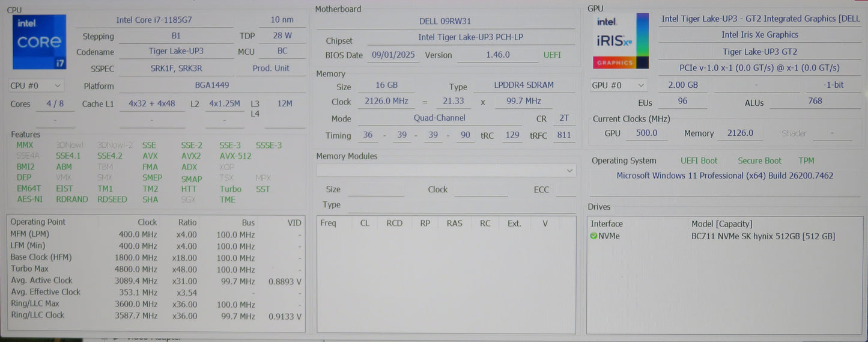Click the EM64T feature label
868x342 pixels.
[x=28, y=189]
